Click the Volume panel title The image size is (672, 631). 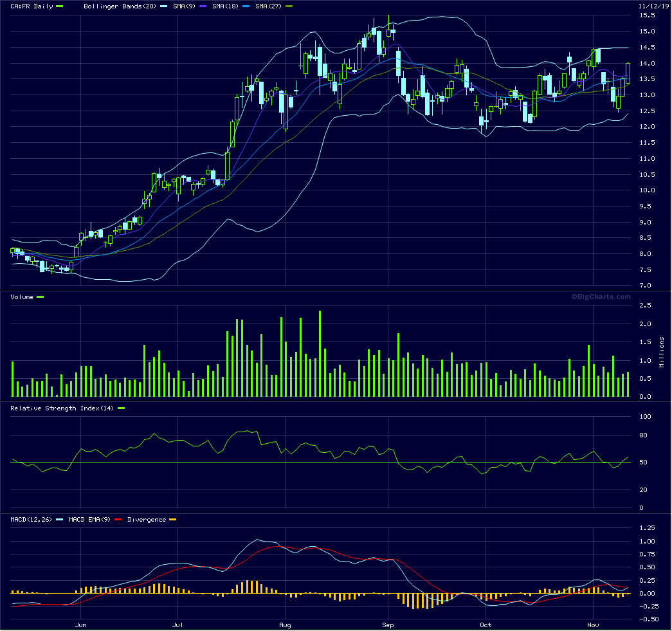click(23, 297)
